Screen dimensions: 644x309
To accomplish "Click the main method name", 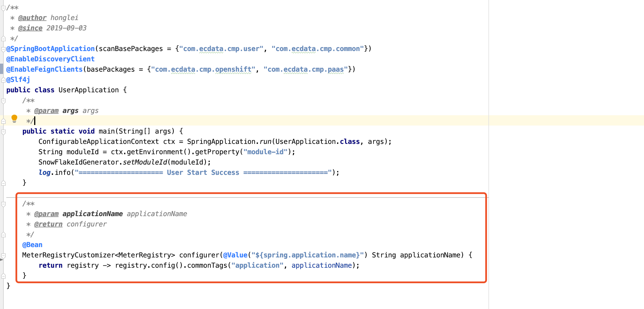I will pos(107,131).
